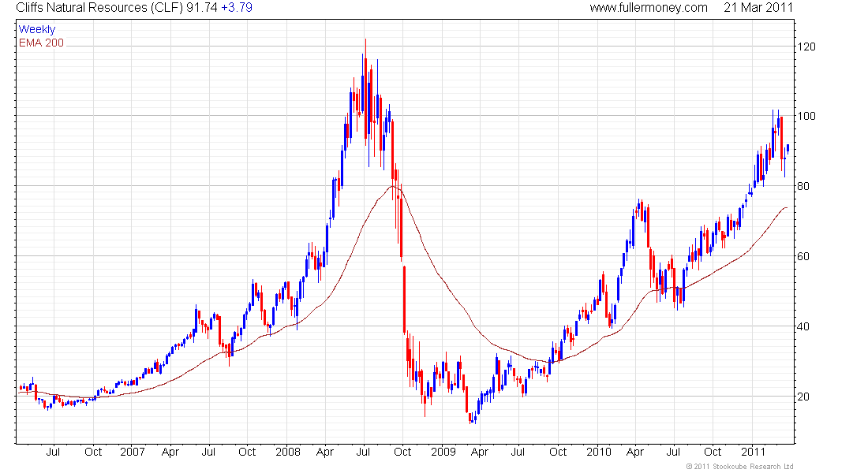This screenshot has width=868, height=473.
Task: Select the EMA 200 legend label
Action: coord(42,43)
